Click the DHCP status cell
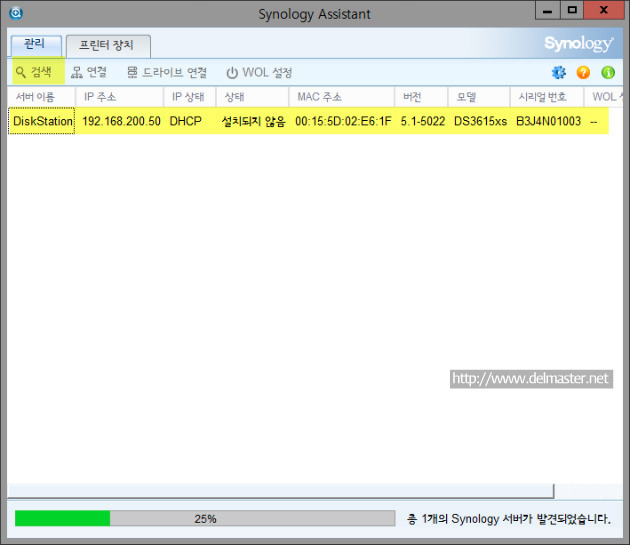Screen dimensions: 630x545 (185, 121)
